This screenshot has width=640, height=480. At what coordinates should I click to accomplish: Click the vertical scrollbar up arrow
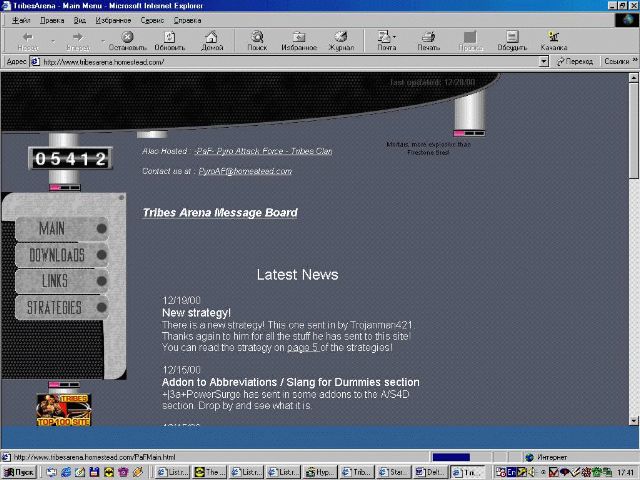pos(633,77)
